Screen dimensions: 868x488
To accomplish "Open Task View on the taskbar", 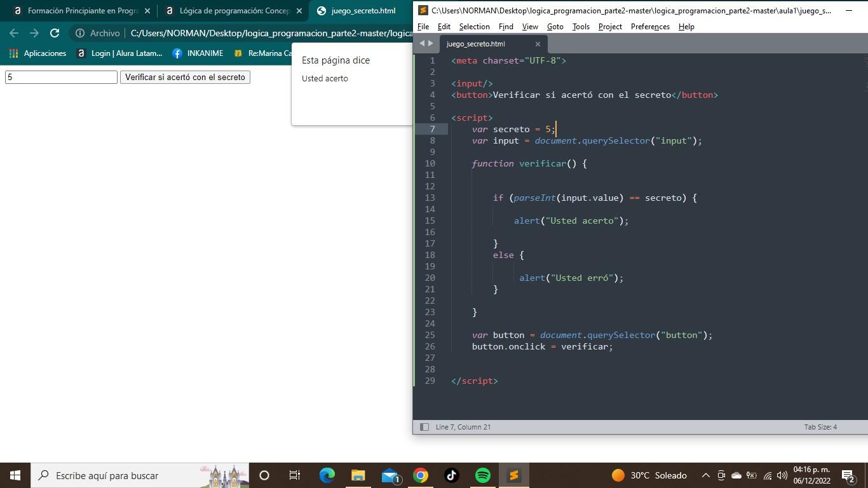I will [x=295, y=475].
